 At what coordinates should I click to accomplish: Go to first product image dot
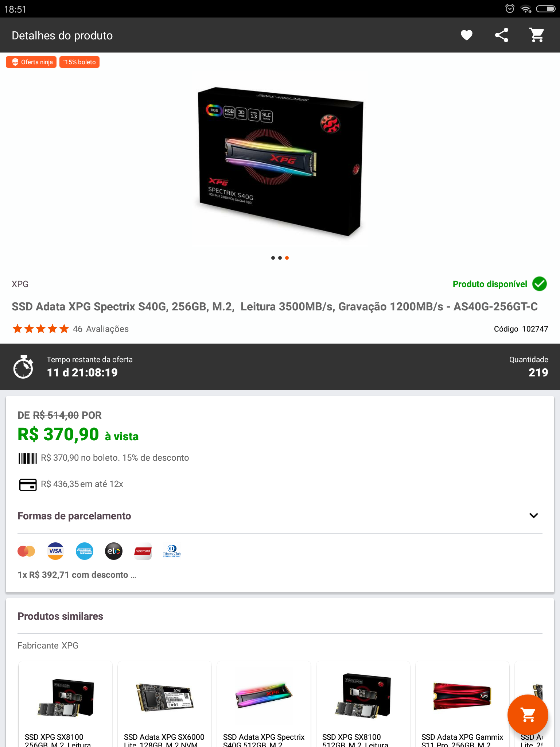coord(273,258)
